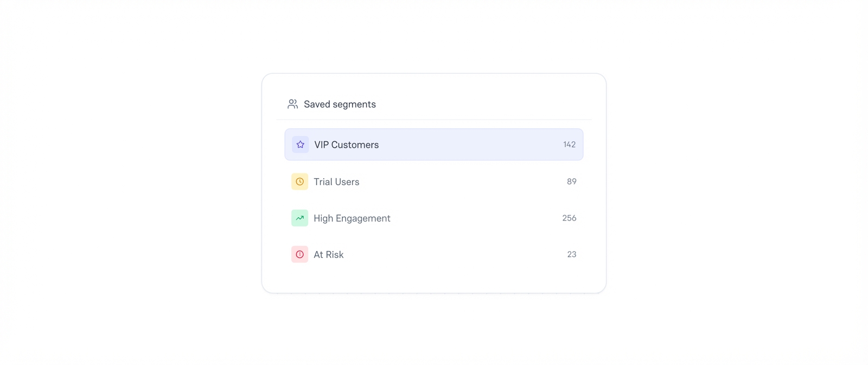Click the 89 count on Trial Users

(571, 181)
